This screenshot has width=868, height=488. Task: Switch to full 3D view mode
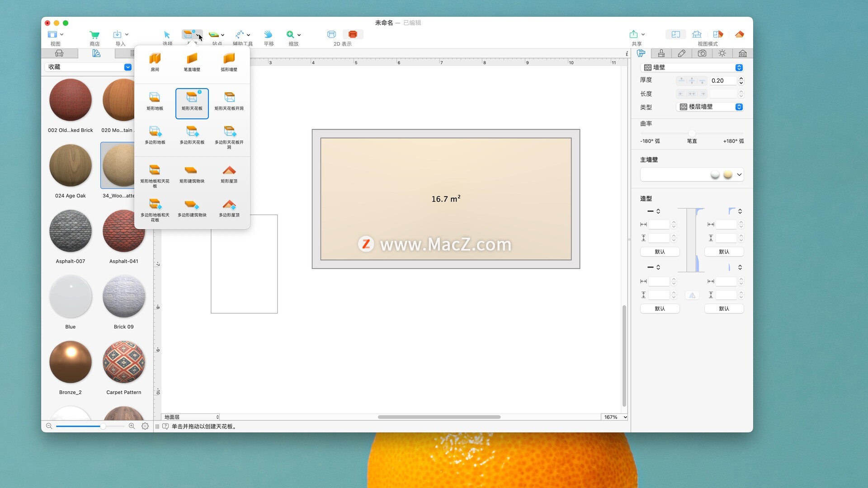click(x=740, y=34)
